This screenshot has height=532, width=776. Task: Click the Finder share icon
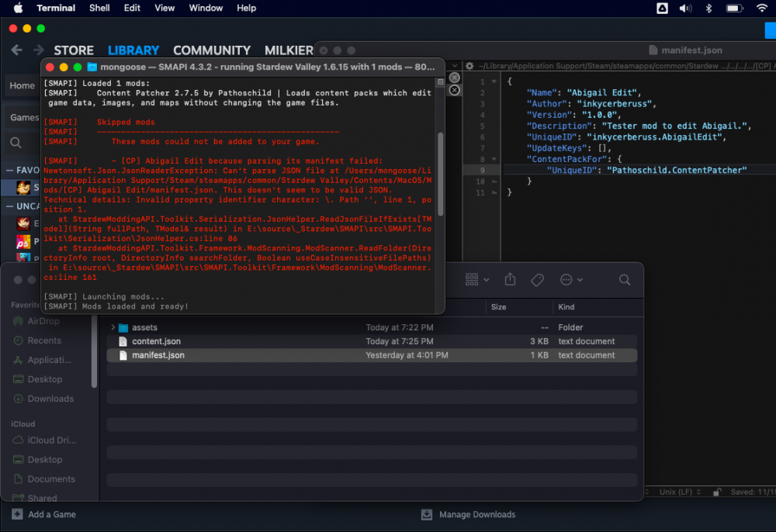(x=510, y=279)
